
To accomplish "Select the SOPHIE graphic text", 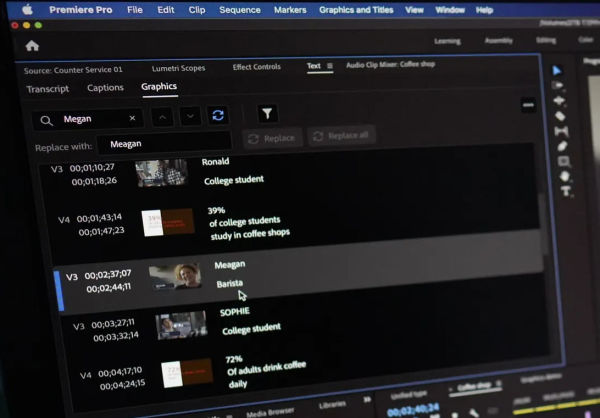I will pyautogui.click(x=235, y=312).
